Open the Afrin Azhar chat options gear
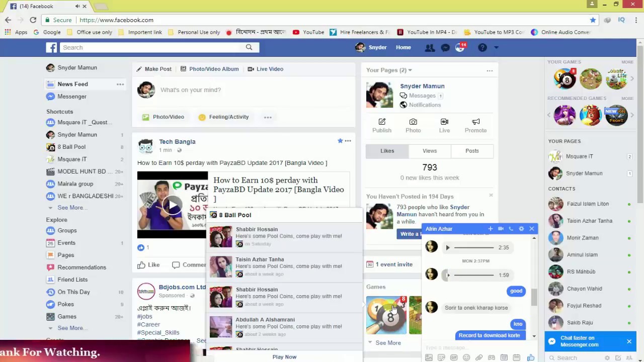Viewport: 644px width, 362px height. pos(521,229)
